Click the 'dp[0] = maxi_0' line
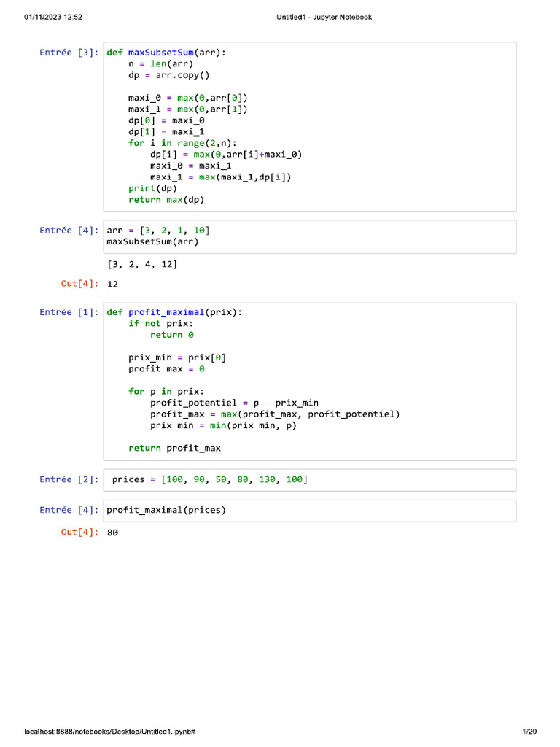 coord(166,120)
